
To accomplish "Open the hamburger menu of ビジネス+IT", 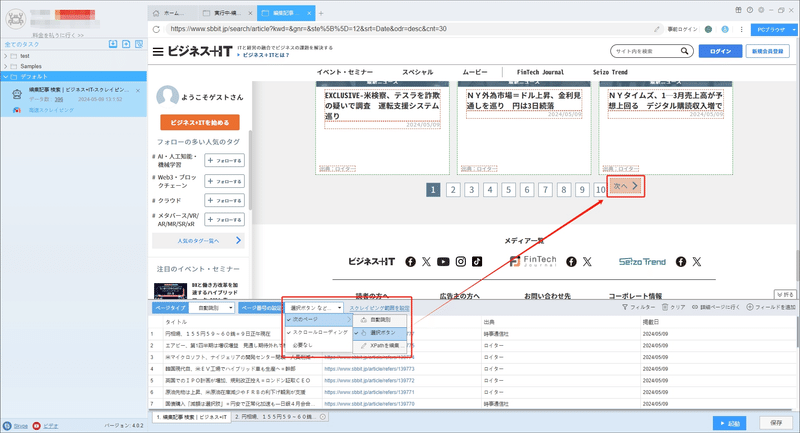I will (158, 52).
